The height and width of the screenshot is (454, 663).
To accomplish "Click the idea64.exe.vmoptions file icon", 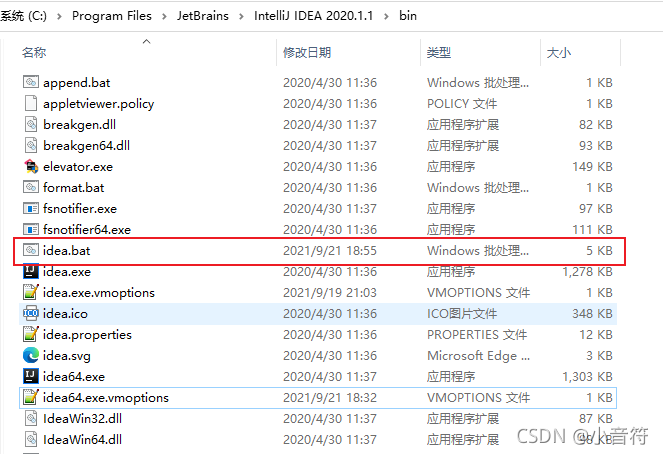I will [30, 397].
